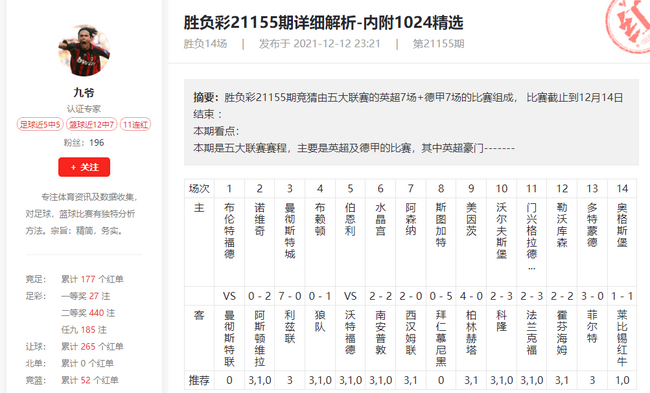Click home team 美因茨 cell
The image size is (650, 393).
pos(471,242)
